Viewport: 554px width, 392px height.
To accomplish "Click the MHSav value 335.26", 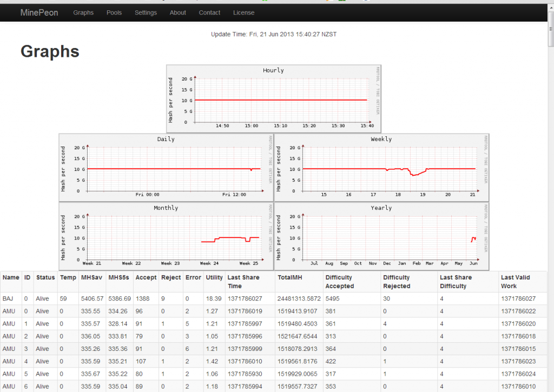I will tap(90, 349).
